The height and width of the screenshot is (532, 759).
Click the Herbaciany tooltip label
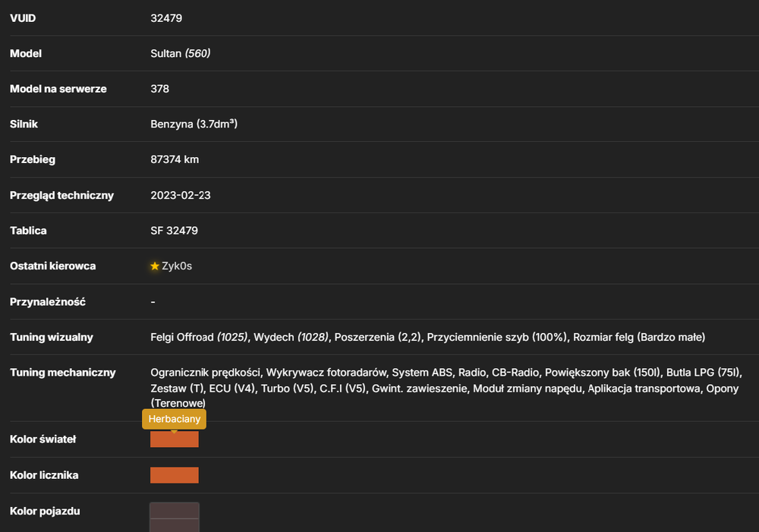[x=175, y=419]
